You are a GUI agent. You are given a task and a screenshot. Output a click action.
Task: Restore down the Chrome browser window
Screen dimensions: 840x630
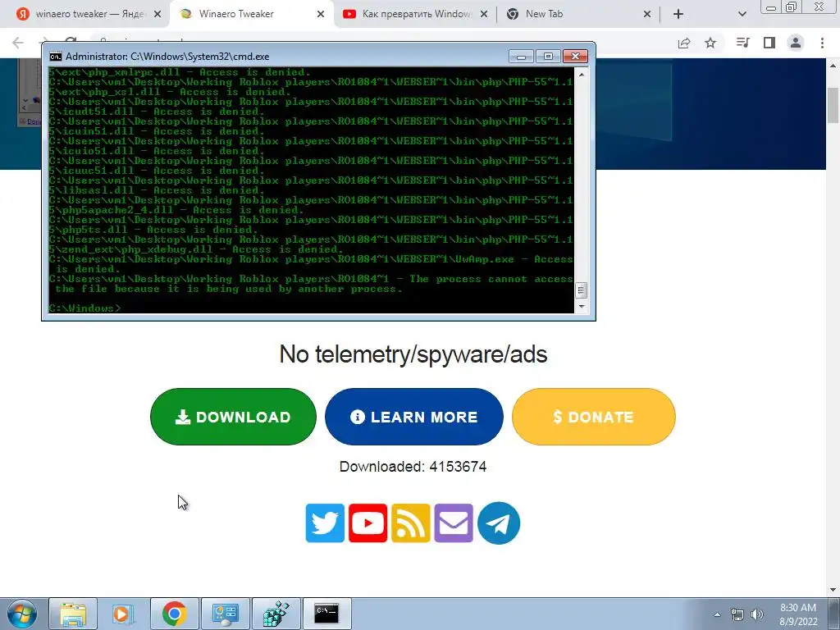click(791, 7)
